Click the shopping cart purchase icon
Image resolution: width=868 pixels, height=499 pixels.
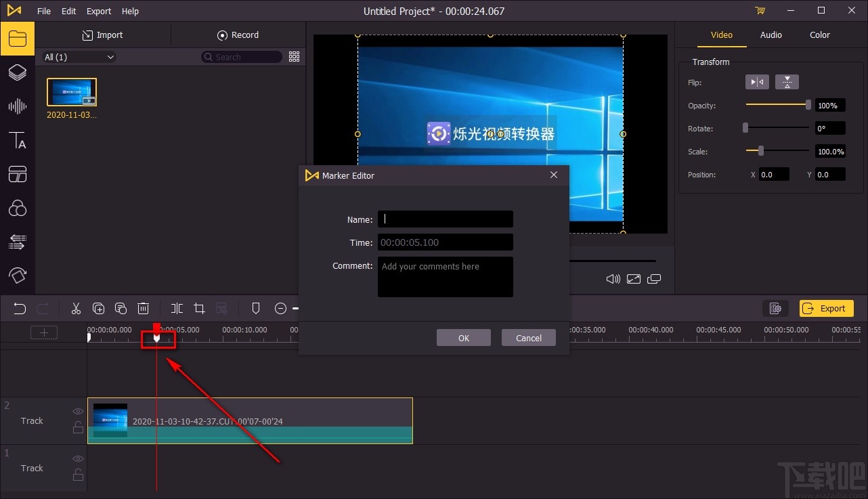pyautogui.click(x=760, y=11)
